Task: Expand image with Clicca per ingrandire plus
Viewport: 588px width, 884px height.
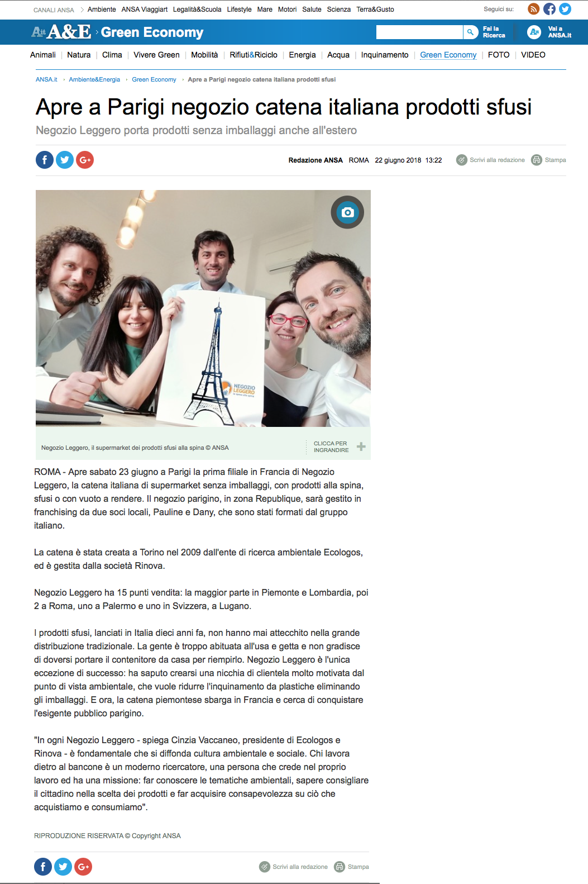Action: pos(361,446)
